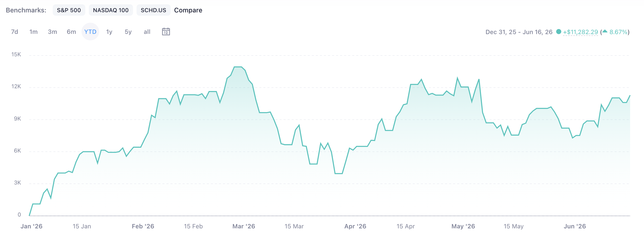
Task: Toggle the S&P 500 benchmark
Action: click(x=69, y=10)
